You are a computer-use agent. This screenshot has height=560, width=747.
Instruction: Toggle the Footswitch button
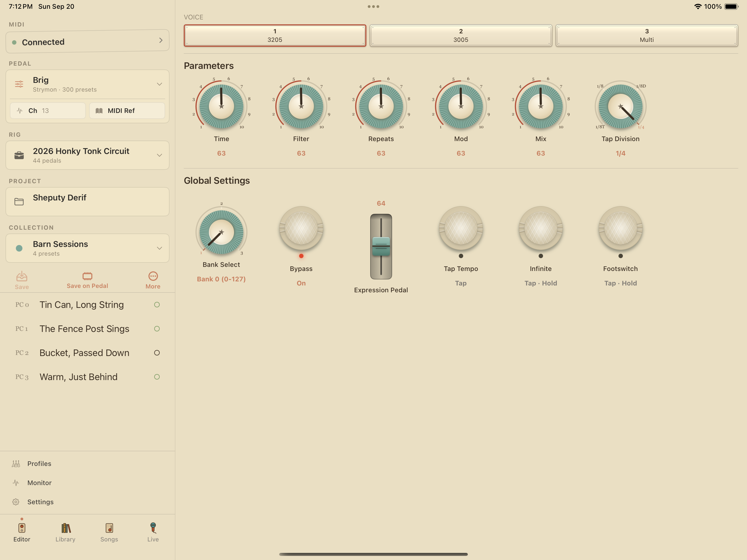[x=621, y=229]
